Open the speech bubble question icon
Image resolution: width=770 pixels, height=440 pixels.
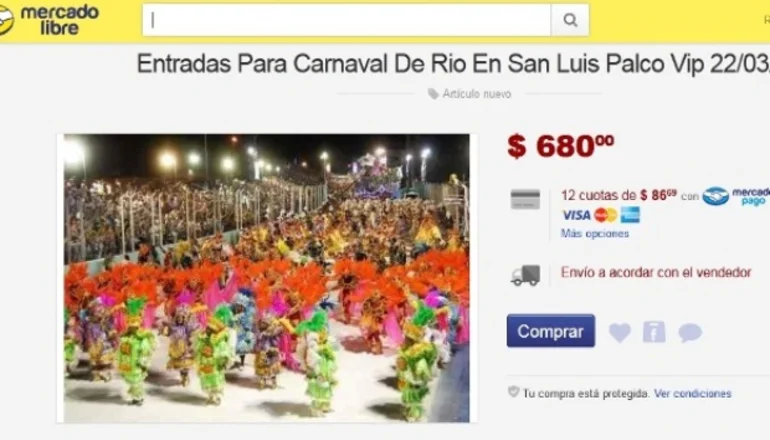click(x=690, y=332)
